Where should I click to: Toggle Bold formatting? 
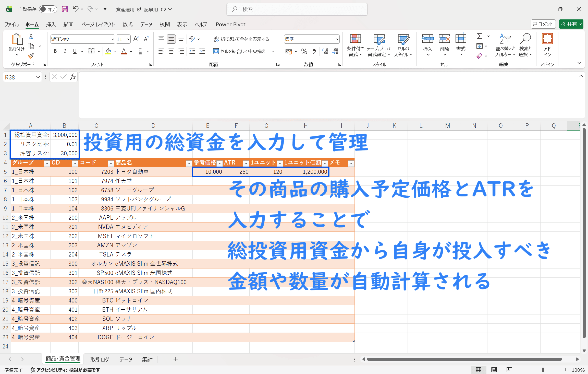pos(55,51)
